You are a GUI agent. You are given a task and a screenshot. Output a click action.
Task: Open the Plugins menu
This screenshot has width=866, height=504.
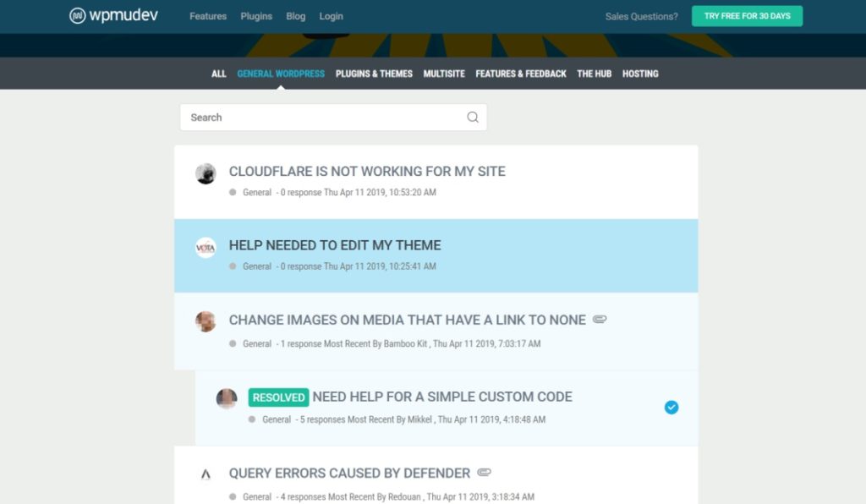pyautogui.click(x=256, y=15)
